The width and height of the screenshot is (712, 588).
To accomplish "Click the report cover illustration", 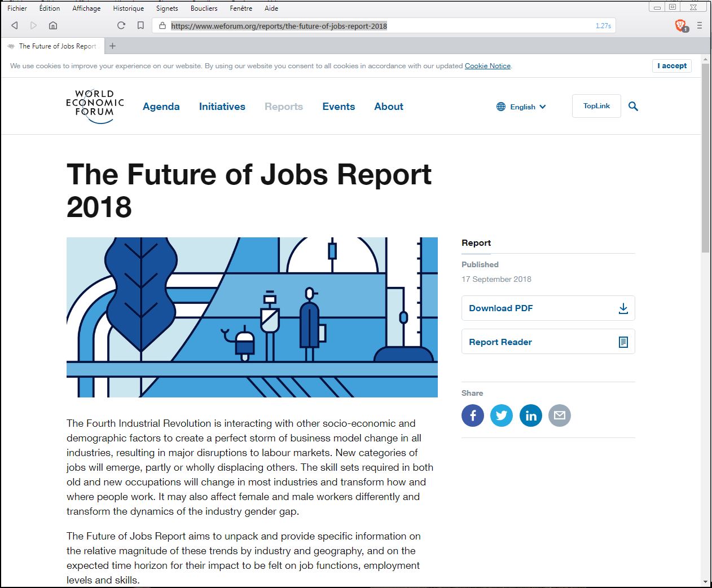I will [252, 317].
